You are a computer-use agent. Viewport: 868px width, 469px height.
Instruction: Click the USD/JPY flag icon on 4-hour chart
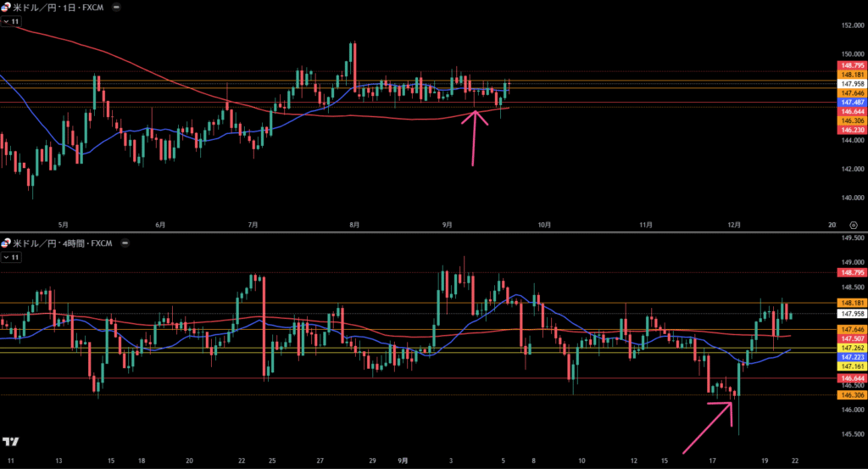6,243
